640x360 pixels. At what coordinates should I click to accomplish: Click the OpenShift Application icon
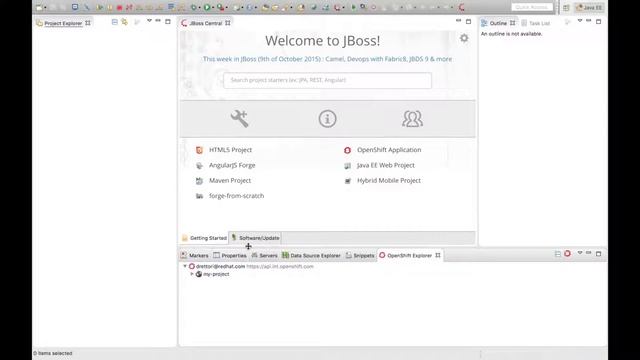coord(347,150)
